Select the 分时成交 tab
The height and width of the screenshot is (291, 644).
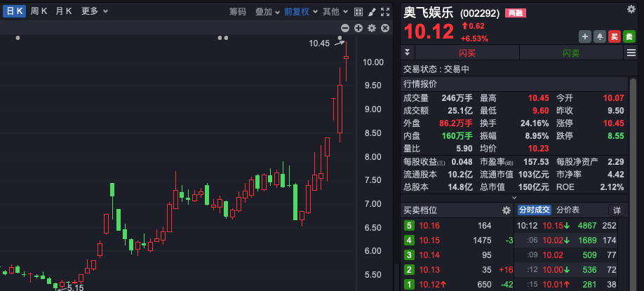535,210
